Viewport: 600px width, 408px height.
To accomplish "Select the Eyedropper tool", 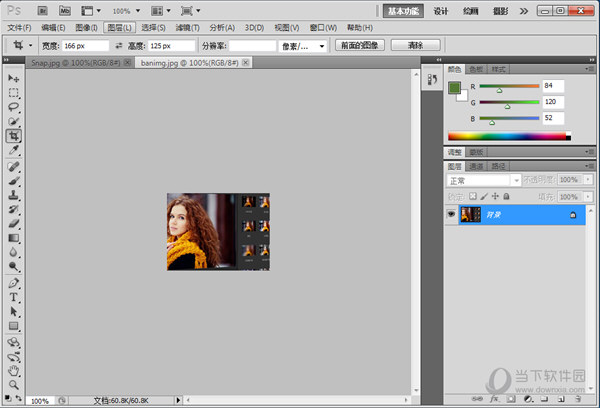I will [x=14, y=150].
